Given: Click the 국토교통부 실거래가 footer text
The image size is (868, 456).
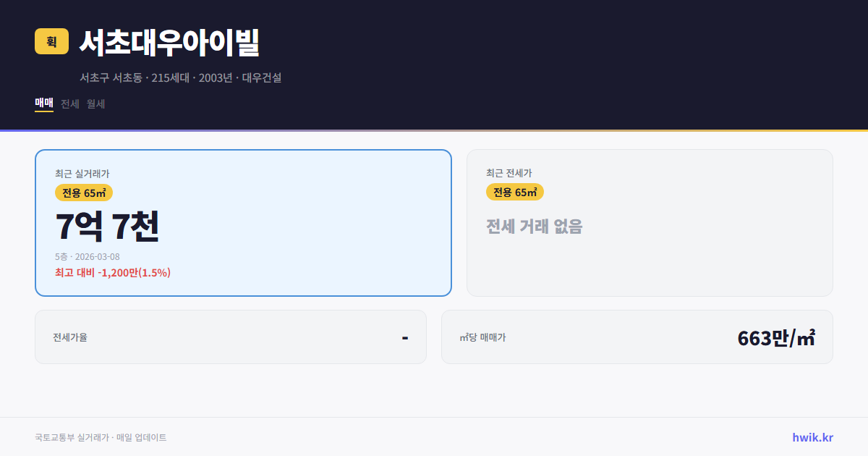Looking at the screenshot, I should 100,437.
